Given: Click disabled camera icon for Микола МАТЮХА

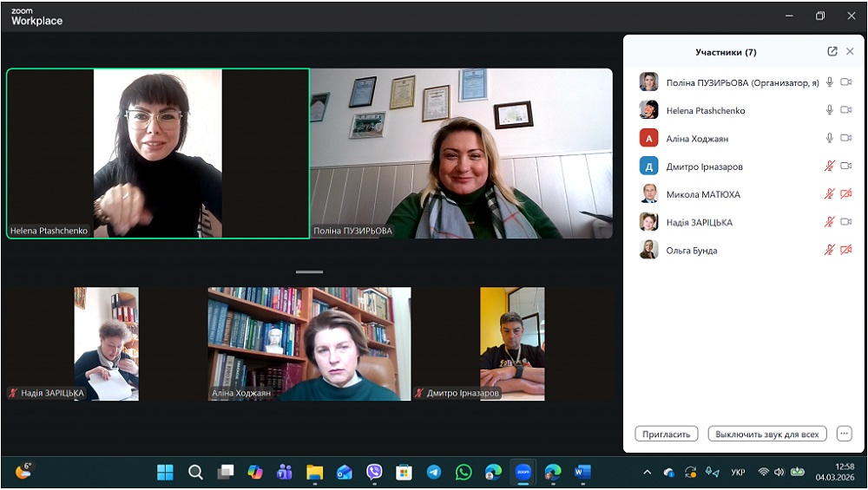Looking at the screenshot, I should (x=846, y=194).
